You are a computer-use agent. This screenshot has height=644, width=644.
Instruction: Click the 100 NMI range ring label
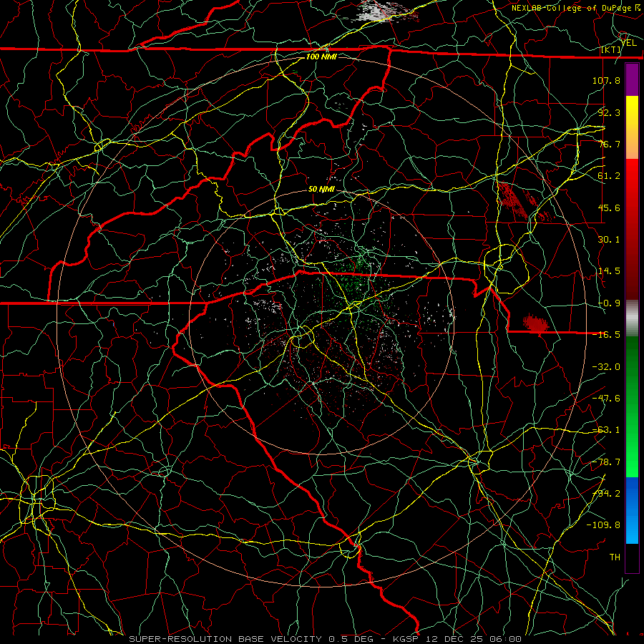[x=321, y=57]
